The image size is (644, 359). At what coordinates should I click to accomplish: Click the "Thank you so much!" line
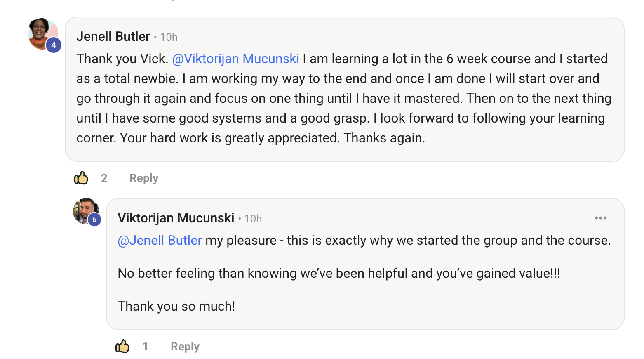176,306
